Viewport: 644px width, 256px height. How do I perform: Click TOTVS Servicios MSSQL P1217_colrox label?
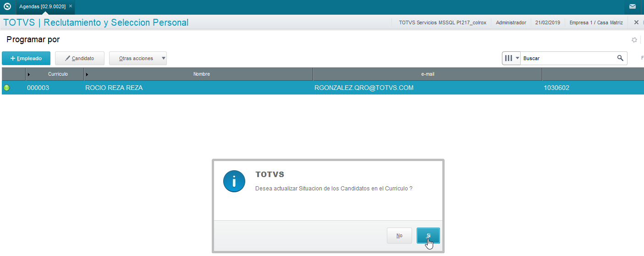[x=442, y=22]
